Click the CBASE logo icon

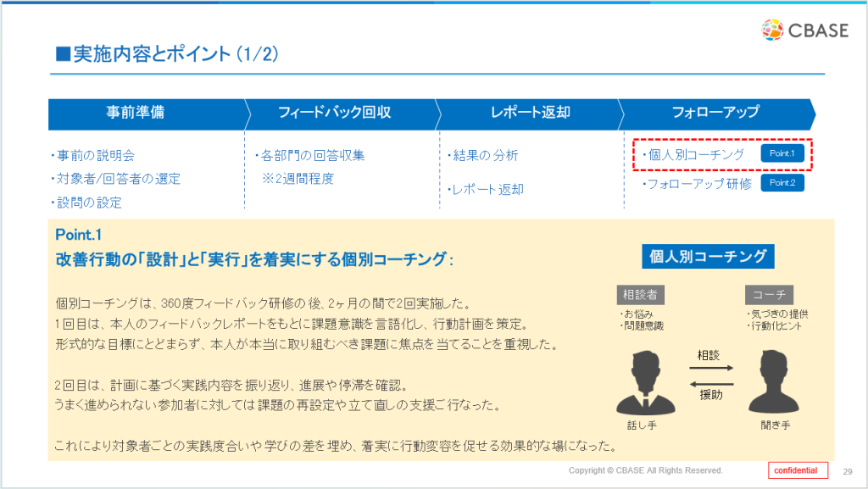click(774, 29)
